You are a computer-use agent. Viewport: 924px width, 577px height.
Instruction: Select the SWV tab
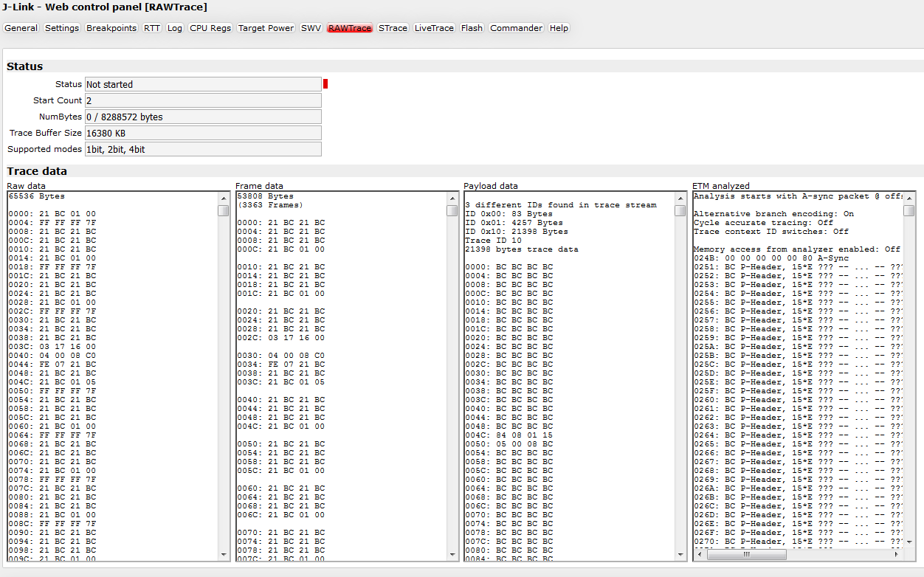point(311,28)
